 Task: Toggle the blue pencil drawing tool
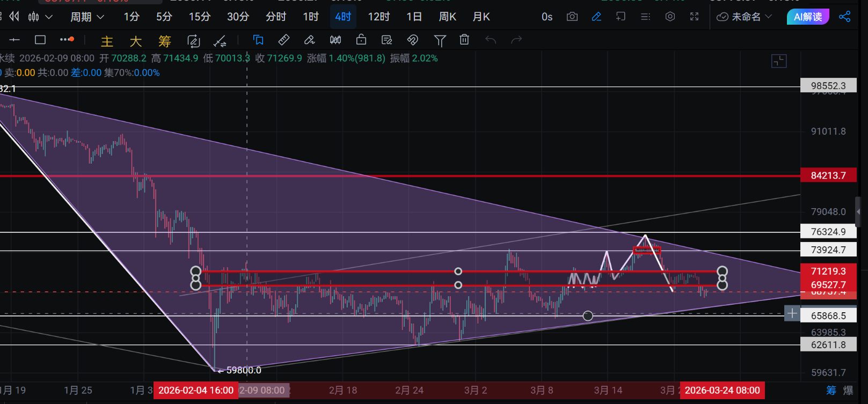[596, 17]
